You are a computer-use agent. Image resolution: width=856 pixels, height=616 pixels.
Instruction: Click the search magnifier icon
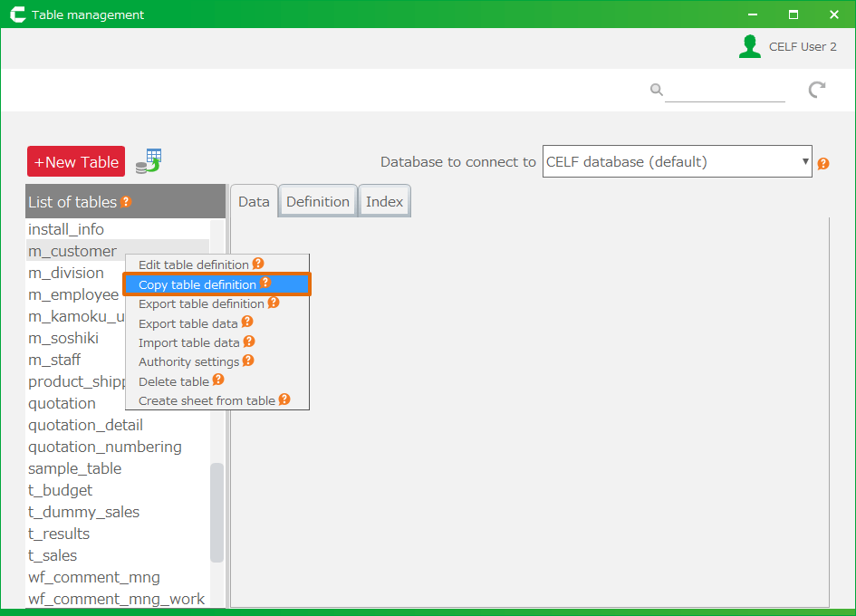click(656, 90)
